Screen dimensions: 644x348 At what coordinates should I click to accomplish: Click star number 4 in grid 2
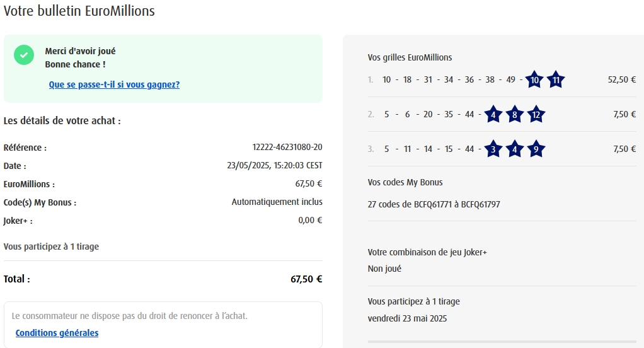click(493, 115)
